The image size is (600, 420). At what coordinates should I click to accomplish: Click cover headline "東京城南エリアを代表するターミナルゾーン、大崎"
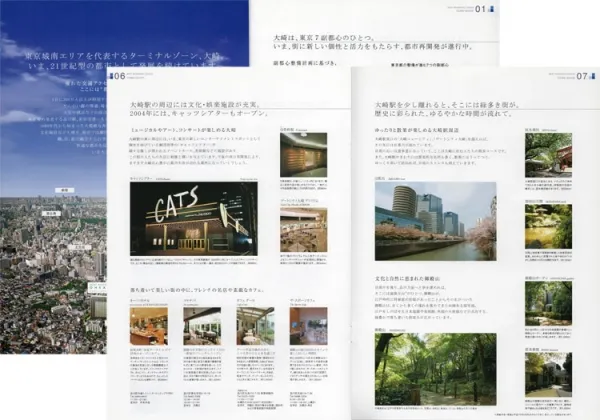coord(122,56)
